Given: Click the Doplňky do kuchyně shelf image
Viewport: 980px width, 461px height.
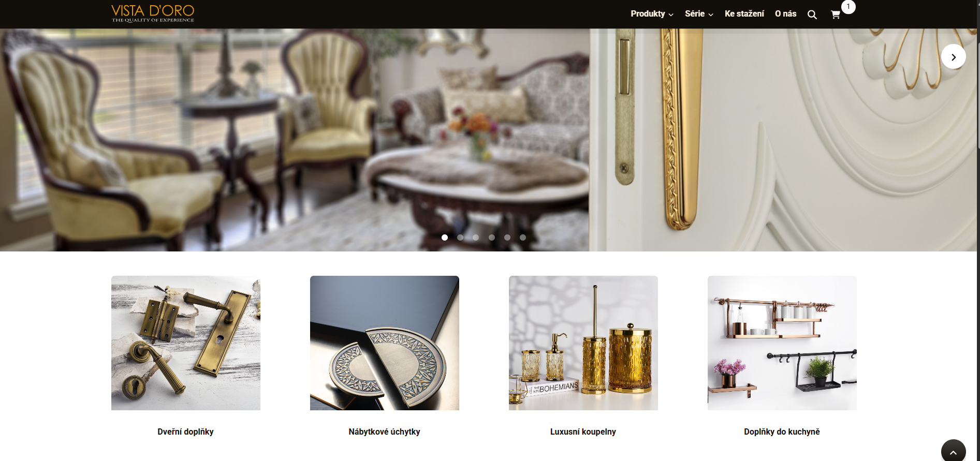Looking at the screenshot, I should click(x=782, y=343).
